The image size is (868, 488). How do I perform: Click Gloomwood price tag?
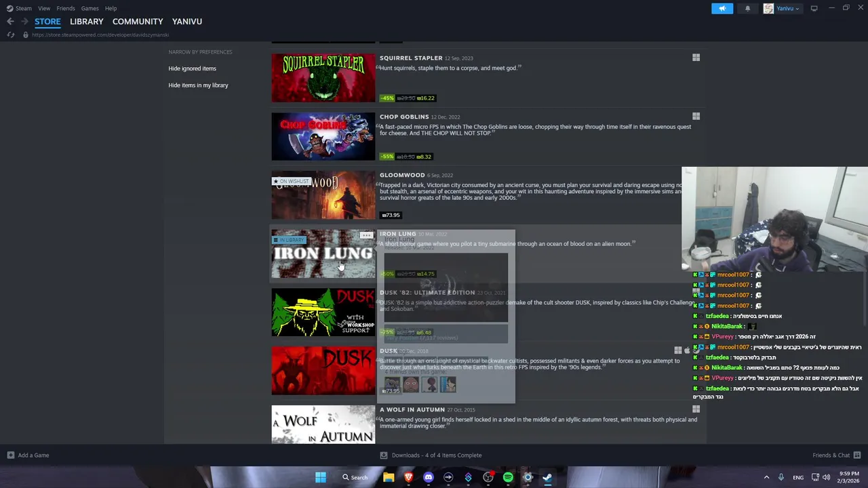point(391,216)
